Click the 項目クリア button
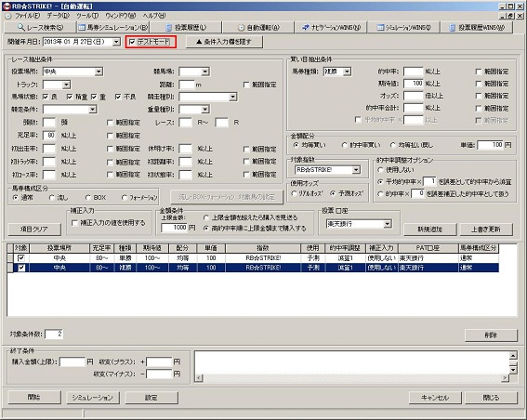527x420 pixels. click(x=34, y=230)
